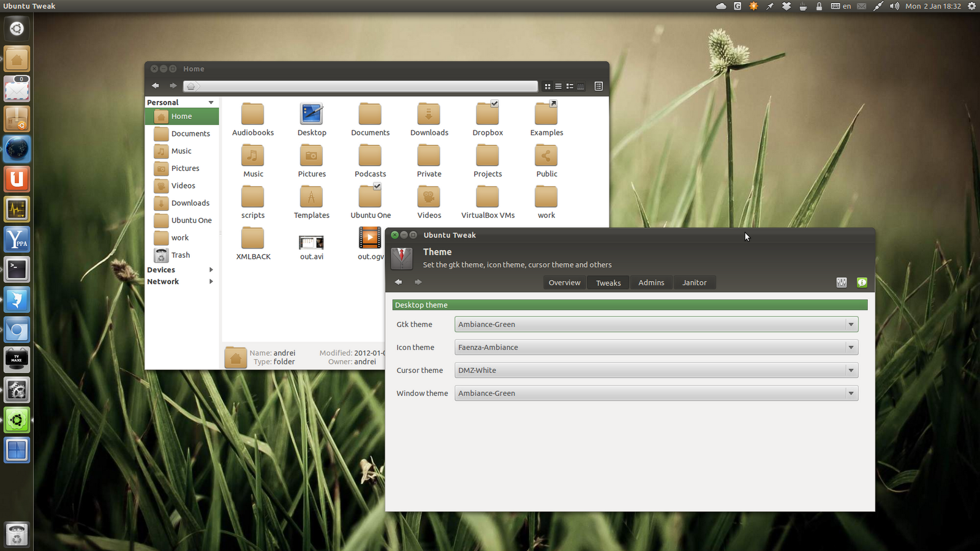Switch the file manager to compact view
Viewport: 980px width, 551px height.
569,86
